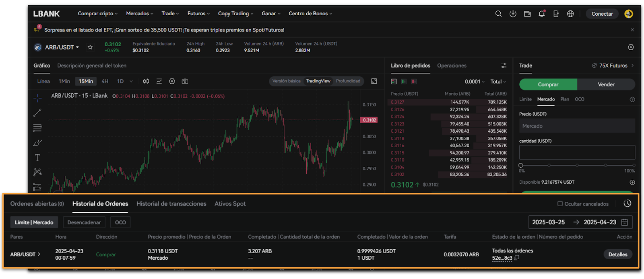This screenshot has width=644, height=279.
Task: Dismiss the EPT announcement banner
Action: tap(632, 30)
